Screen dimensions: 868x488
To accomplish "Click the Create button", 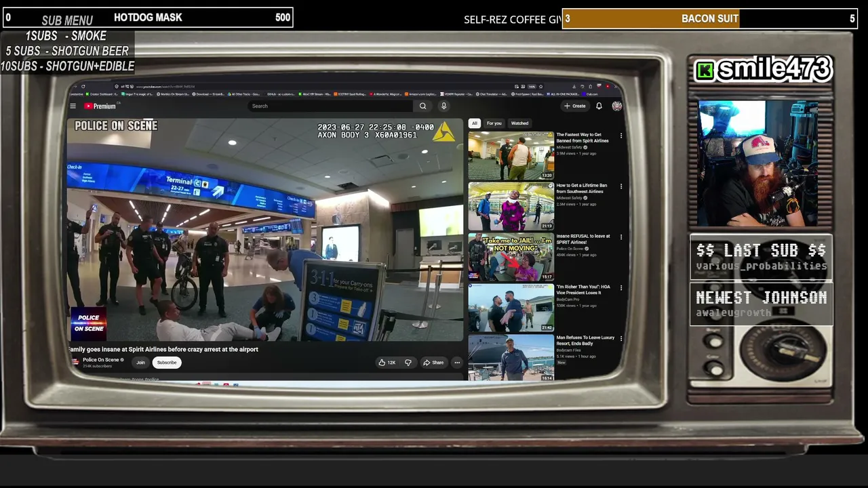I will (575, 106).
